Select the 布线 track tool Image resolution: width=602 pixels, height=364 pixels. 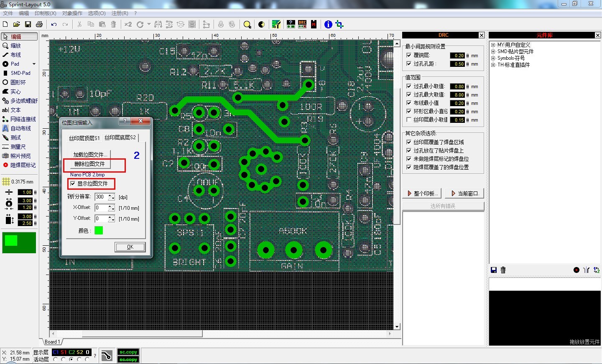[15, 55]
